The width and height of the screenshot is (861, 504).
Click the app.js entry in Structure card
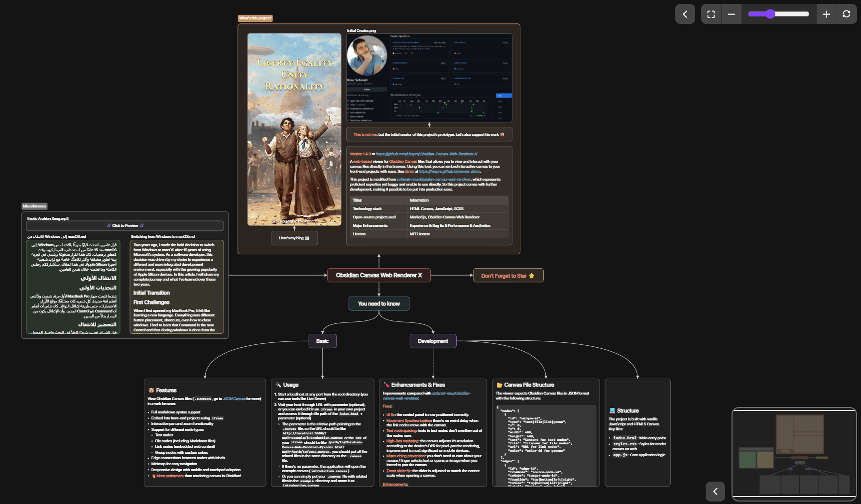pyautogui.click(x=620, y=455)
